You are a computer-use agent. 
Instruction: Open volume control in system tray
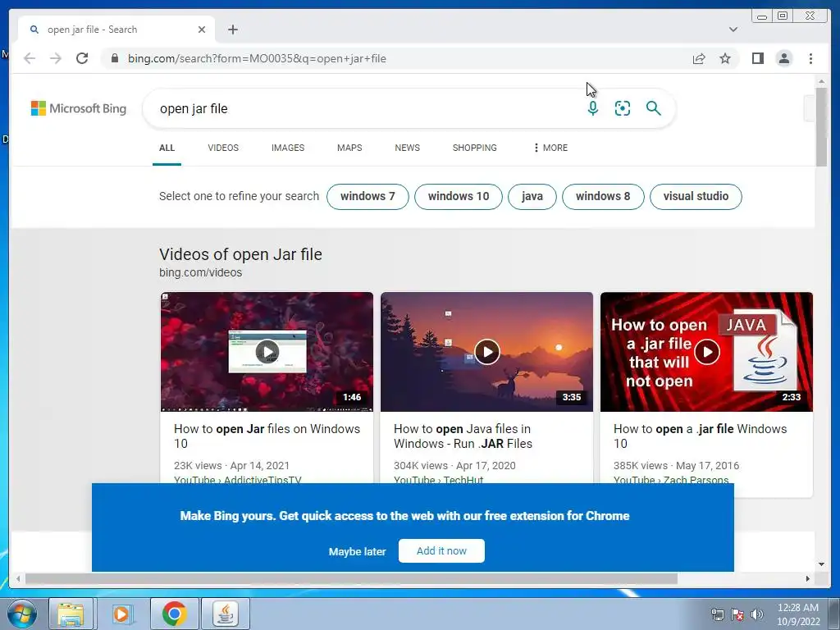(x=757, y=614)
